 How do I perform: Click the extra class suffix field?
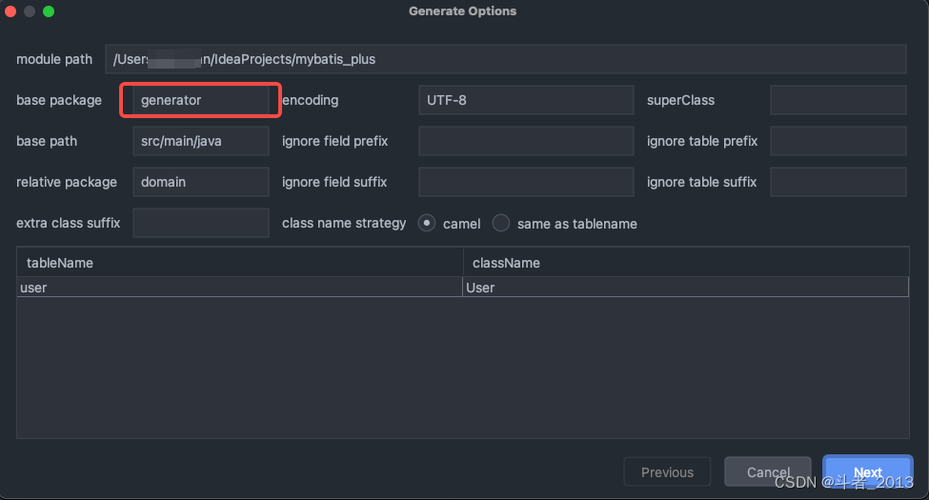pos(201,223)
